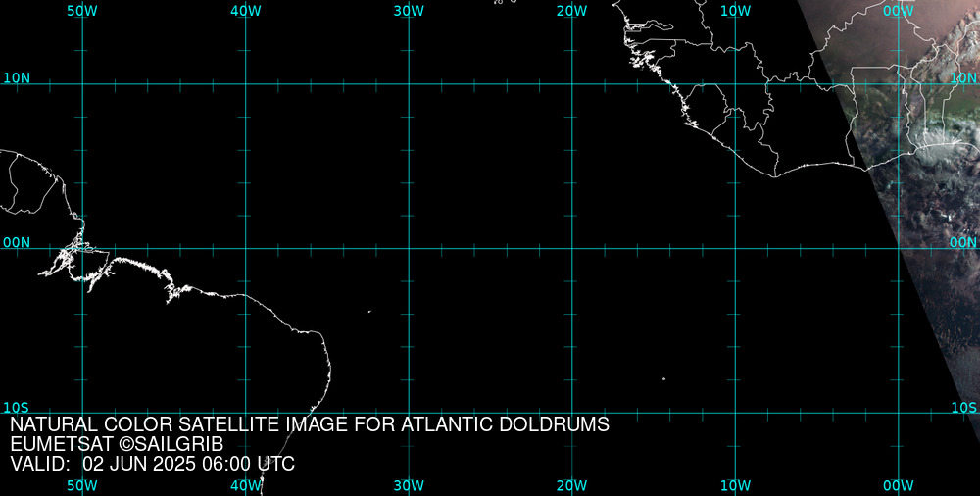This screenshot has width=980, height=496.
Task: Click the 'VALID: 02 JUN 2025 06:00 UTC' timestamp
Action: (153, 465)
